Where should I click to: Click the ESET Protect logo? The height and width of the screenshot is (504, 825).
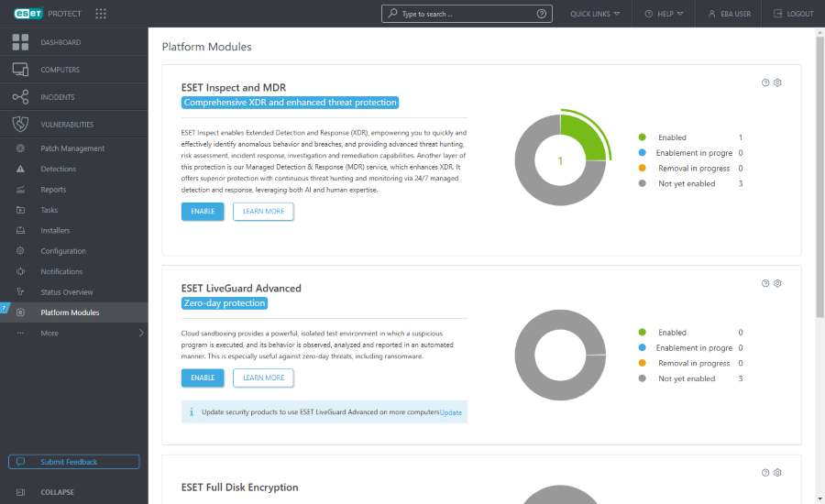point(48,14)
